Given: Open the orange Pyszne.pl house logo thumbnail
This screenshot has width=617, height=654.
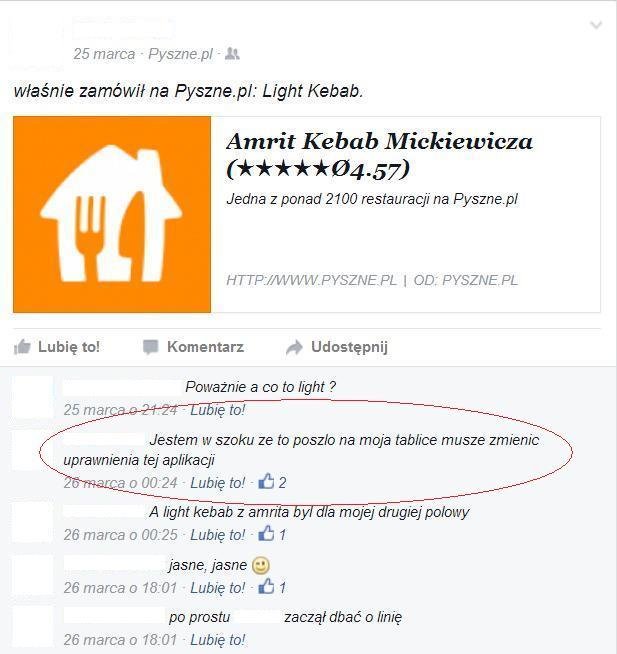Looking at the screenshot, I should point(112,214).
